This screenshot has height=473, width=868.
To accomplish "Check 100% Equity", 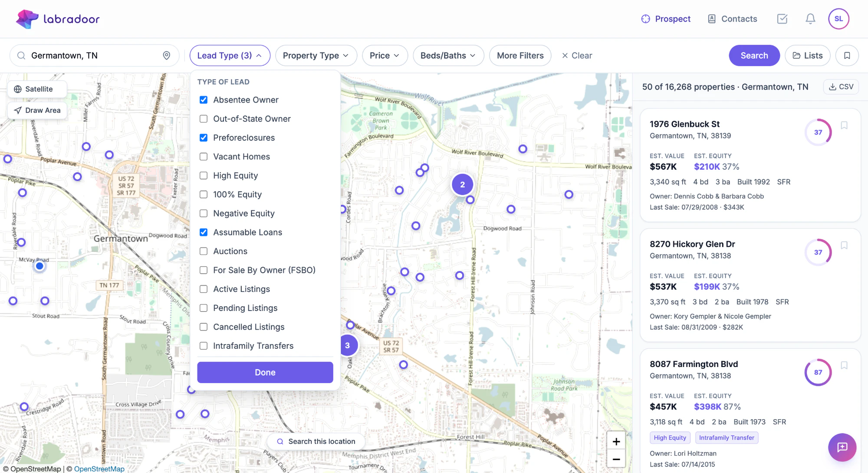I will click(x=203, y=195).
